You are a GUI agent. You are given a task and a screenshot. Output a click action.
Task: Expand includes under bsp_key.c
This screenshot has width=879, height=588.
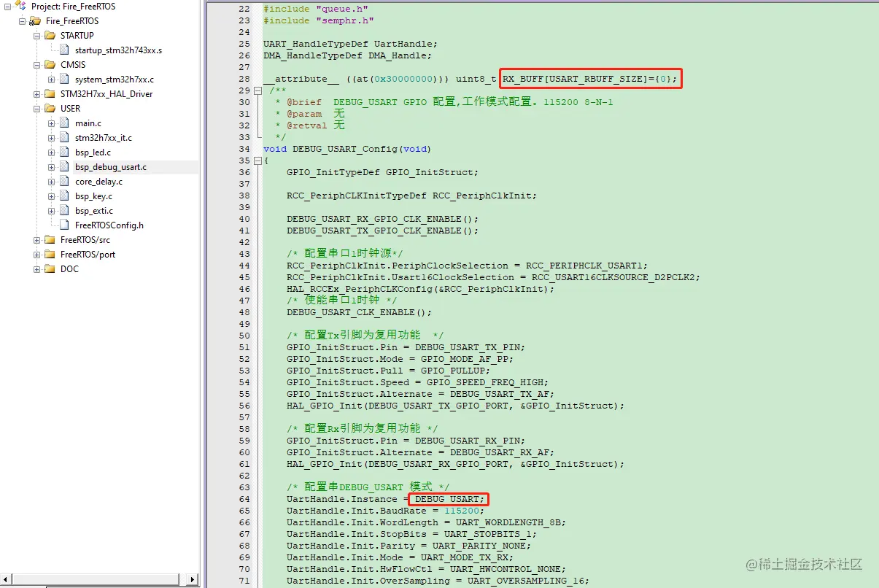click(52, 196)
